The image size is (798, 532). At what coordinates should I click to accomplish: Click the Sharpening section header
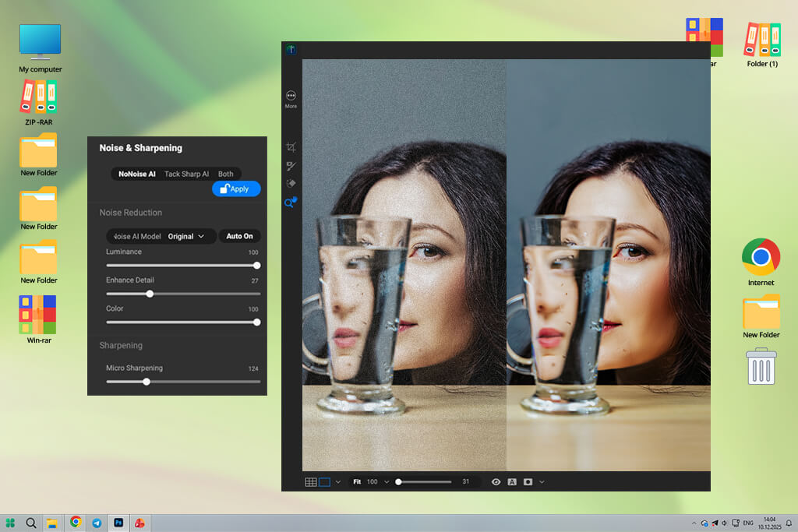click(x=121, y=345)
